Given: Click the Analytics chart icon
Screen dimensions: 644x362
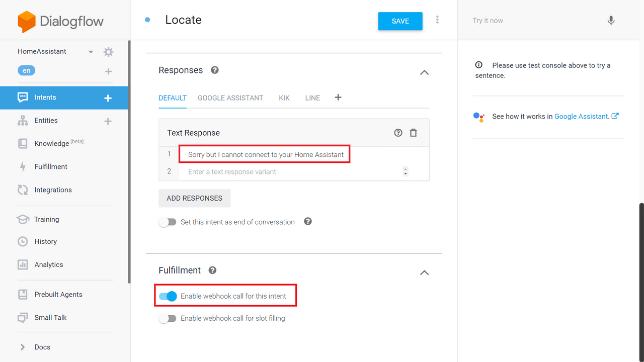Looking at the screenshot, I should [x=23, y=264].
